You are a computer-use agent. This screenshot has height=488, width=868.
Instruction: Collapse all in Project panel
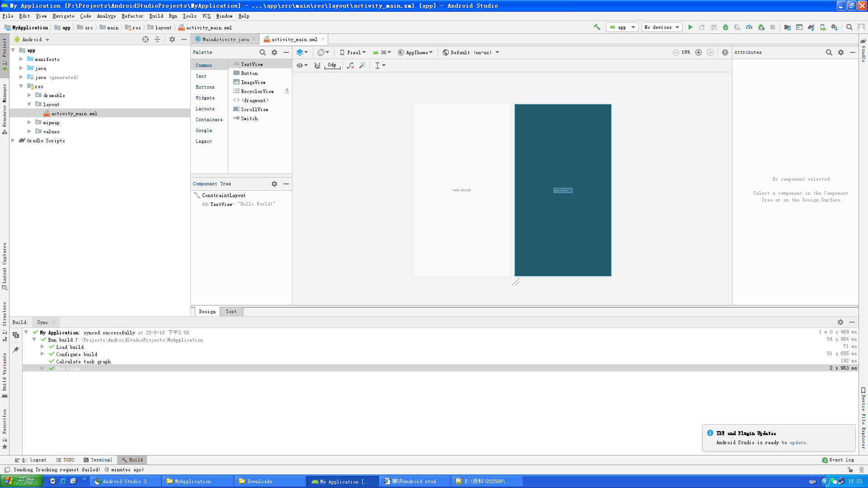pyautogui.click(x=157, y=39)
